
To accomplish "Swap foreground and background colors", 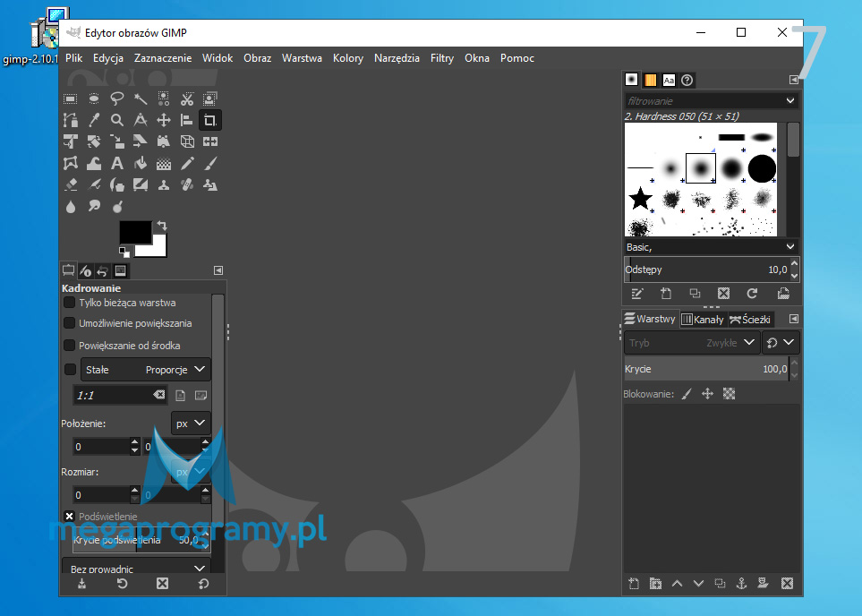I will coord(162,226).
